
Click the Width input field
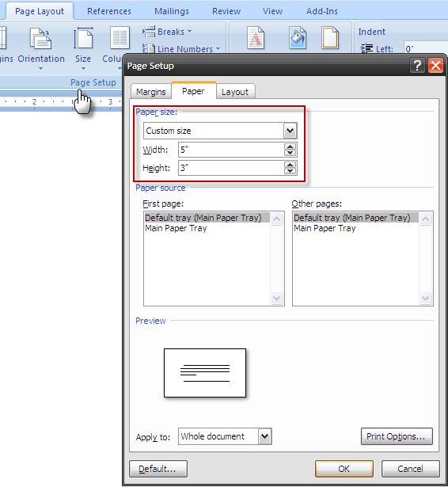231,150
